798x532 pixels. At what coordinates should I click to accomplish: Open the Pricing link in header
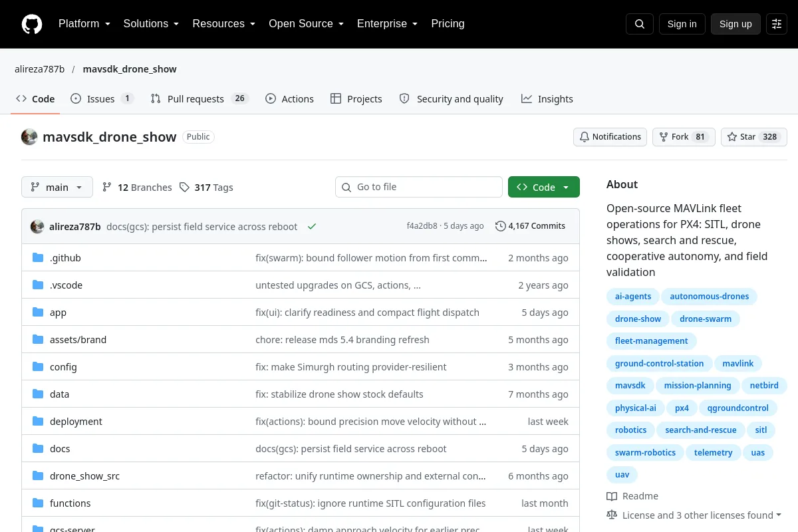[448, 24]
